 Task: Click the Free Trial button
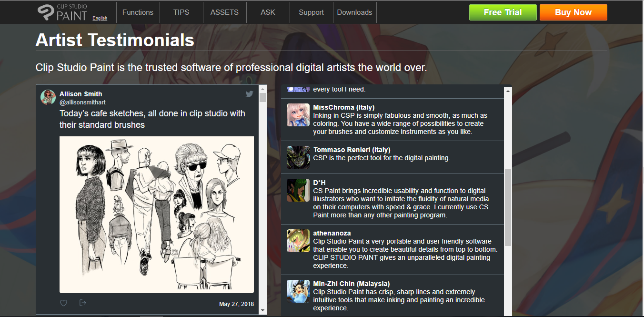(503, 12)
